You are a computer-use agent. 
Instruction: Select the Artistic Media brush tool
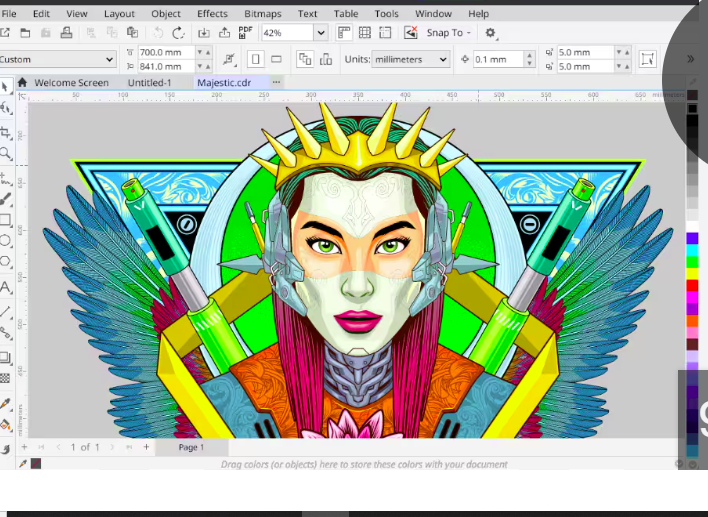[5, 199]
